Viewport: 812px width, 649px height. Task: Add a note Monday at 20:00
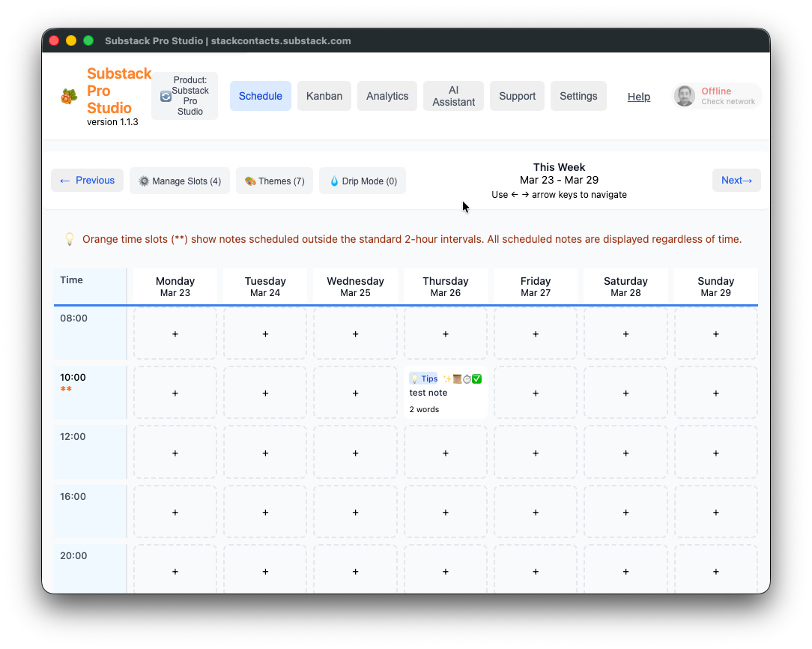coord(175,571)
